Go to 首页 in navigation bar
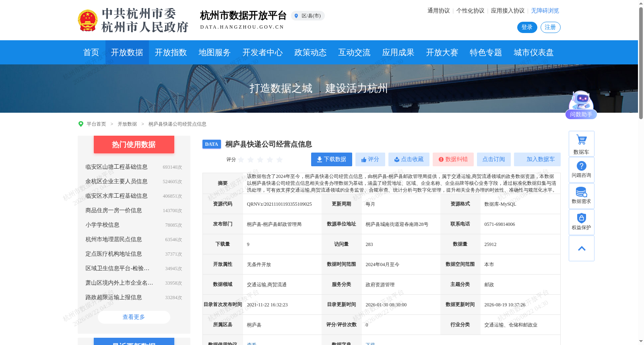 [91, 52]
